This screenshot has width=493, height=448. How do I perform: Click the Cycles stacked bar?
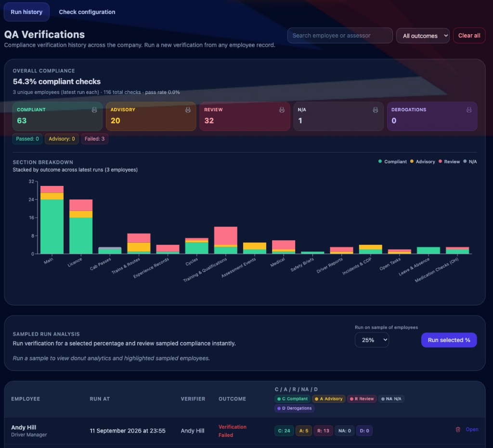click(196, 246)
